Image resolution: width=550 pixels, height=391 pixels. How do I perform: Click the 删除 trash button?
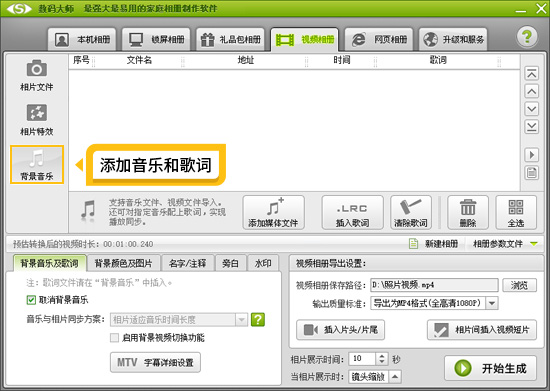tap(468, 213)
